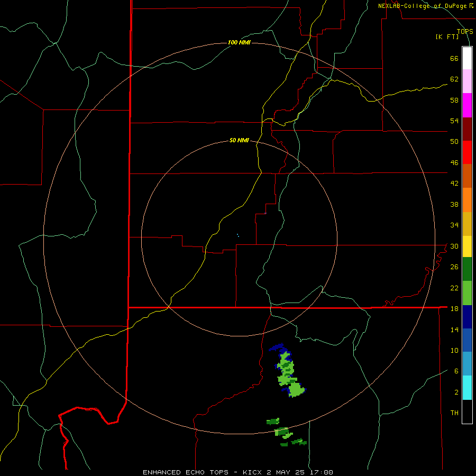Screen dimensions: 476x476
Task: Select legend value "62"
Action: [x=454, y=79]
